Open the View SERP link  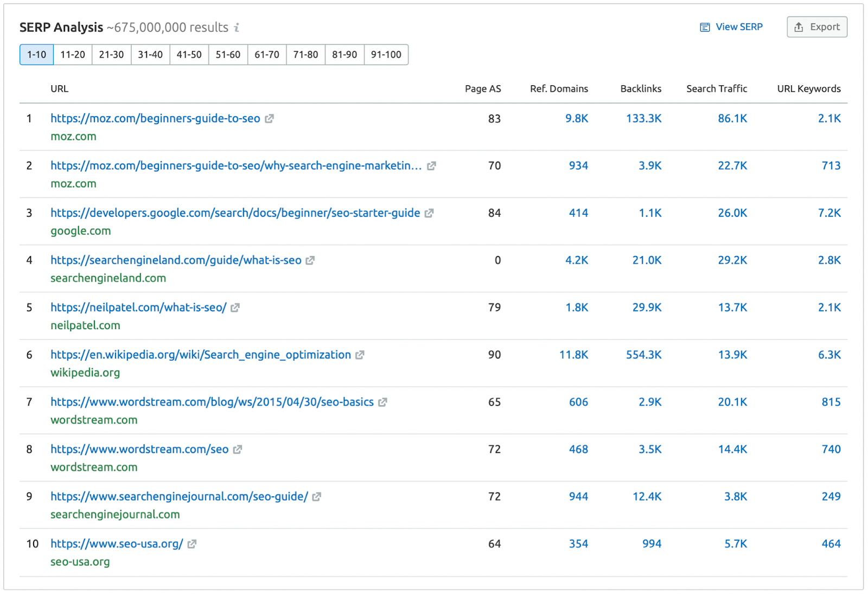[x=731, y=27]
